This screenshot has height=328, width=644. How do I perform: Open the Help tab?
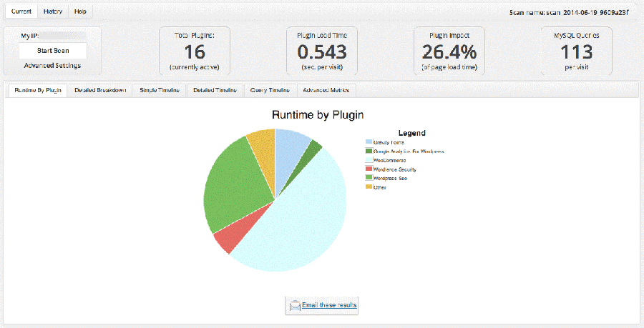pos(80,12)
